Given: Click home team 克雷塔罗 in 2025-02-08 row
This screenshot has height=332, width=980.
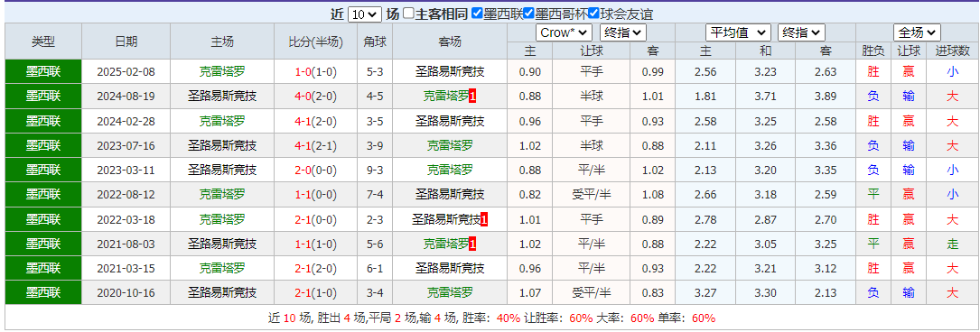Looking at the screenshot, I should click(x=222, y=72).
